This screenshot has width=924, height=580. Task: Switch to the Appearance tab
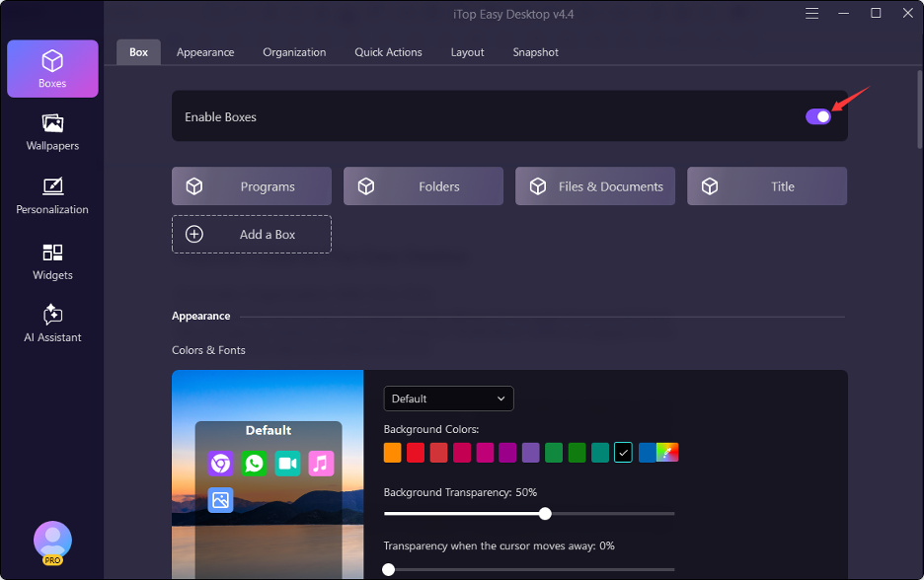pos(205,52)
